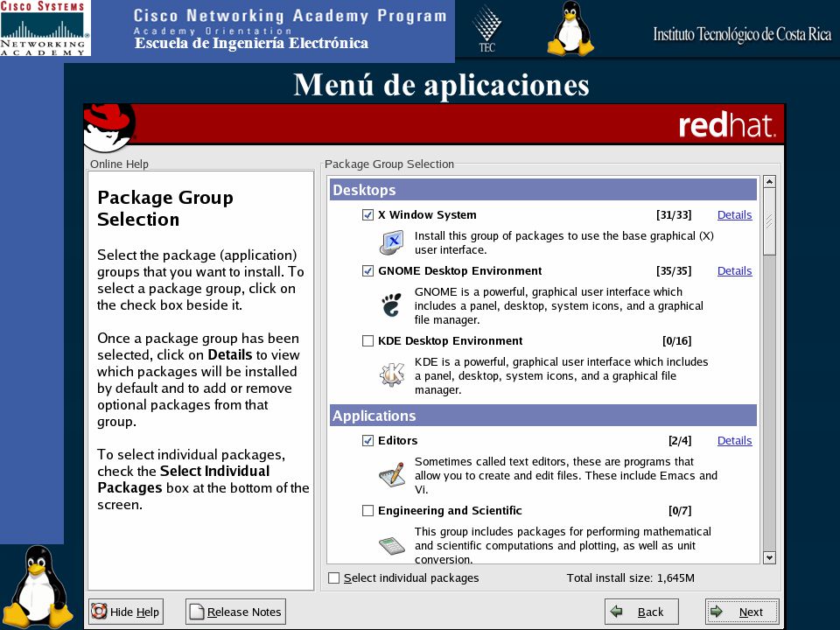This screenshot has height=630, width=840.
Task: Check Select individual packages
Action: (333, 578)
